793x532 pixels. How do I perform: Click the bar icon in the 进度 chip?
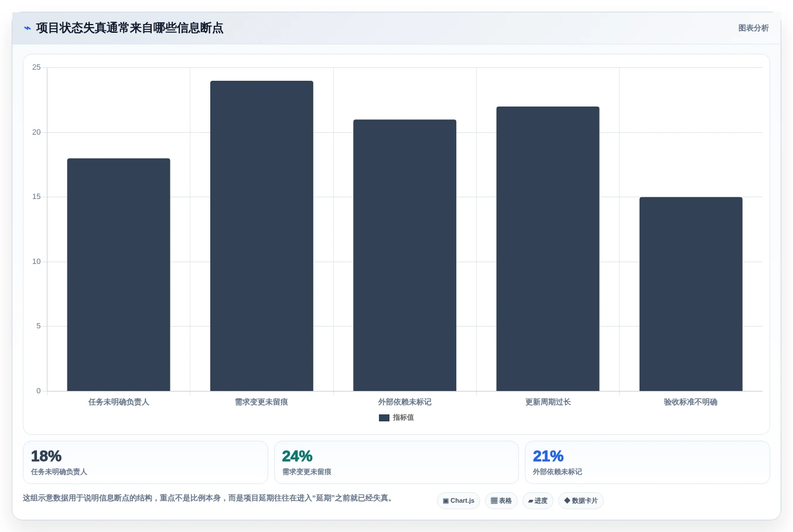point(531,501)
